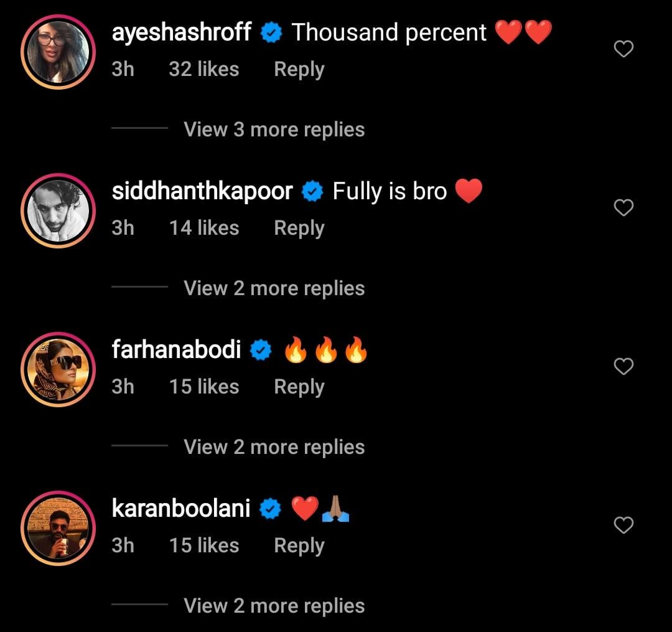672x632 pixels.
Task: Click ayeshashroff's verified badge
Action: [x=271, y=32]
